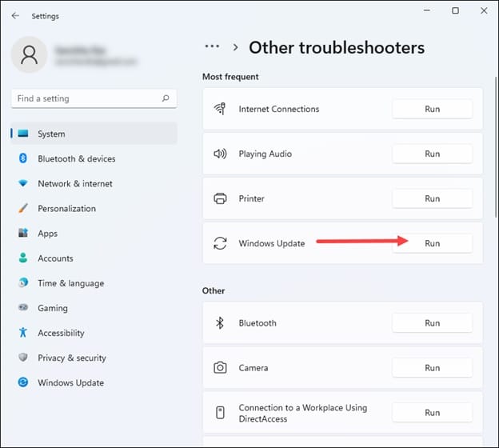Click the Camera troubleshooter icon
499x448 pixels.
[x=220, y=367]
